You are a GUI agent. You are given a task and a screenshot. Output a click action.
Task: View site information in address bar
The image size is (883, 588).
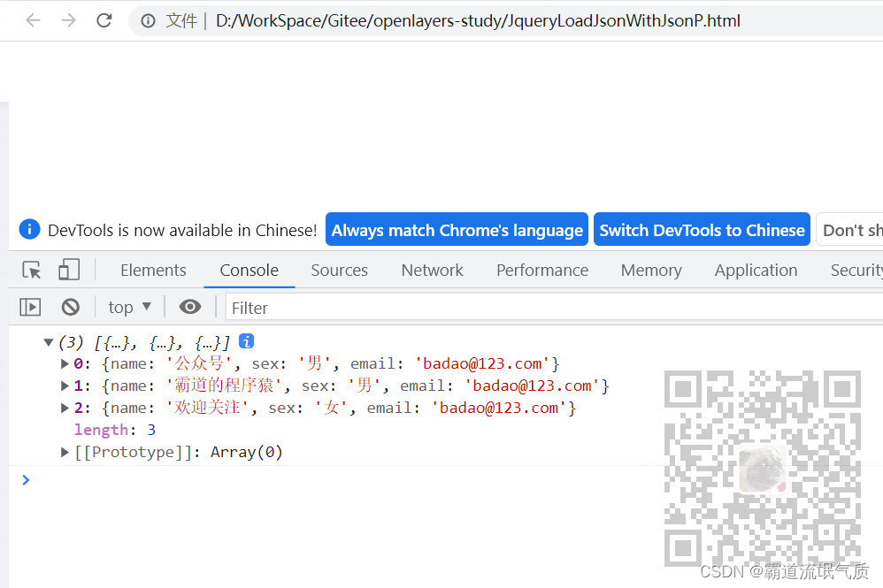tap(147, 20)
